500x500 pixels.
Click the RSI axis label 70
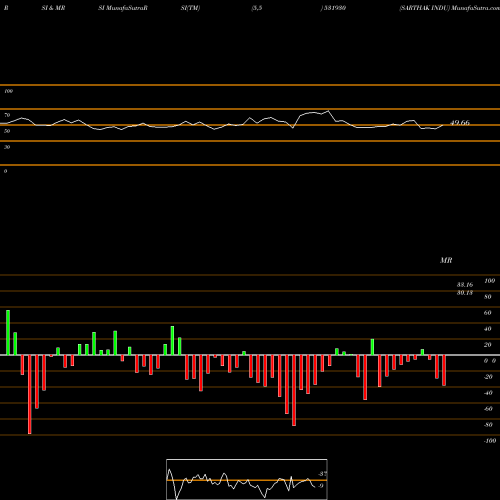point(7,115)
